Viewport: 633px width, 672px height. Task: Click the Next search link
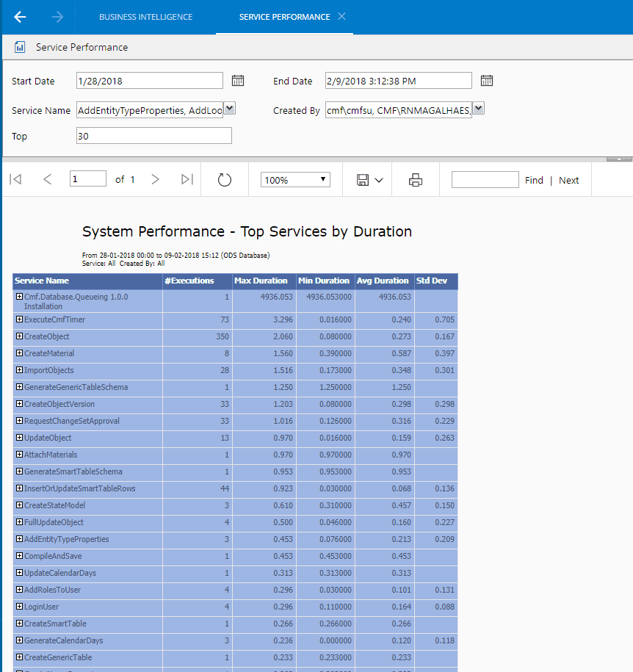coord(568,180)
